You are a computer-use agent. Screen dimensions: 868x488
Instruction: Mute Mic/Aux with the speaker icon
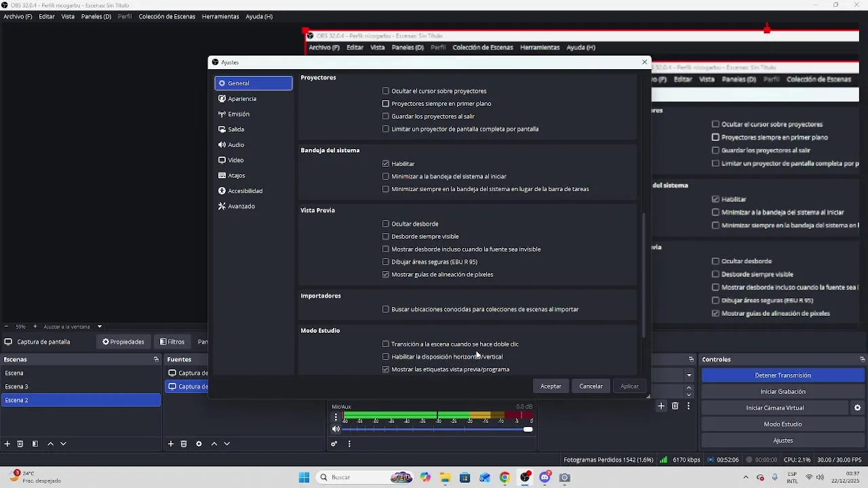click(x=336, y=429)
